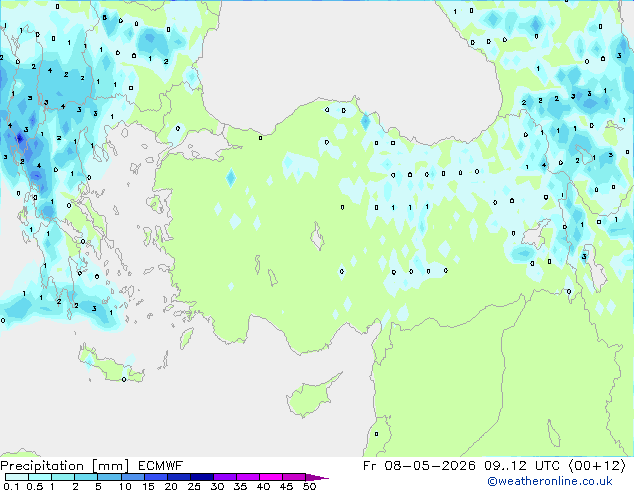Image resolution: width=634 pixels, height=490 pixels.
Task: Click the above-50 mm legend arrow tip
Action: click(x=317, y=477)
